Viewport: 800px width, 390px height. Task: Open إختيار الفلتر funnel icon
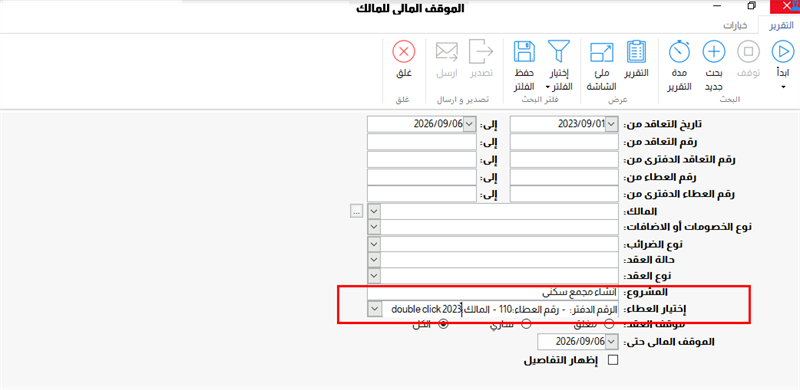(559, 51)
